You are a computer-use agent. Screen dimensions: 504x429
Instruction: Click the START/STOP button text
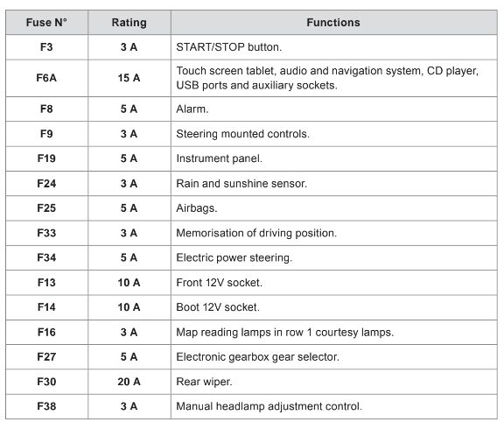pyautogui.click(x=229, y=47)
